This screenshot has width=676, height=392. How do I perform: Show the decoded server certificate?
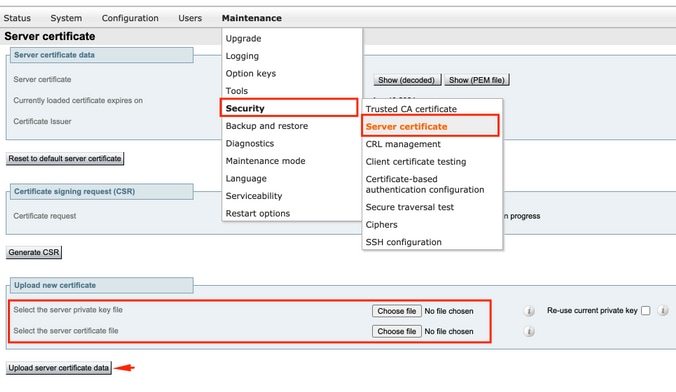(407, 80)
